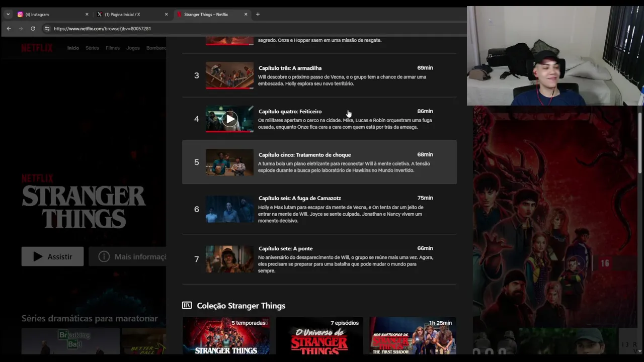Open episode 5 thumbnail Tratamento de choque
Viewport: 644px width, 362px height.
pos(229,162)
